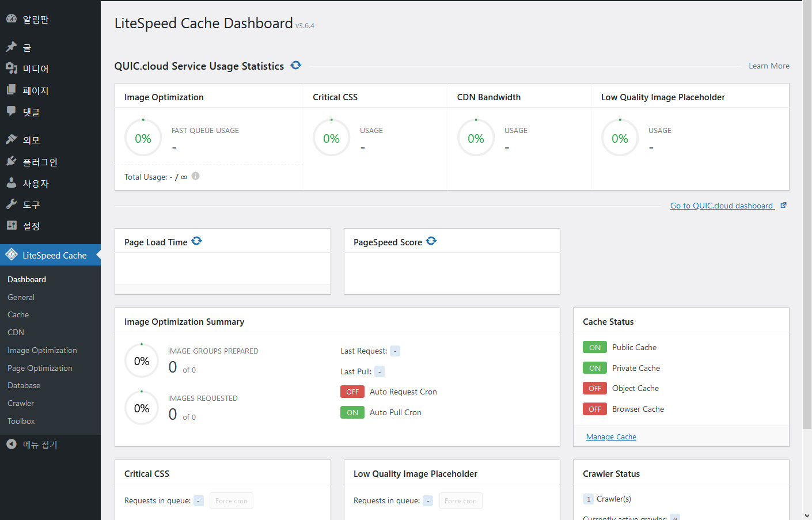
Task: Click the scrollbar down arrow
Action: [807, 515]
